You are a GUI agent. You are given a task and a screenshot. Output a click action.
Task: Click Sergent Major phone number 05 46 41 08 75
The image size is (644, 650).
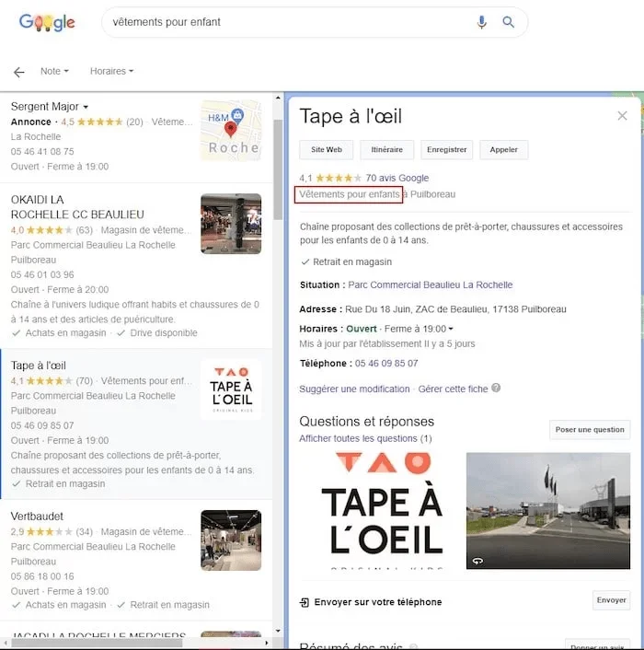click(x=42, y=151)
